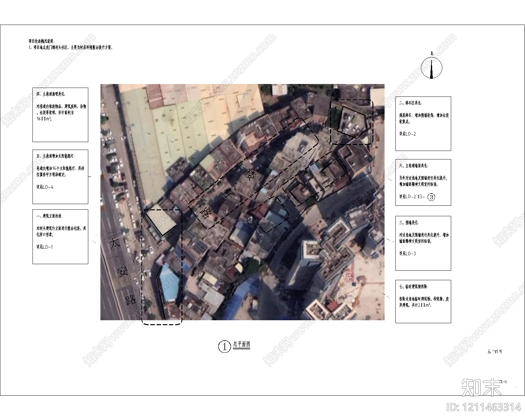This screenshot has width=525, height=420.
Task: Select the pentagon outline around the parking lot
Action: 352,121
